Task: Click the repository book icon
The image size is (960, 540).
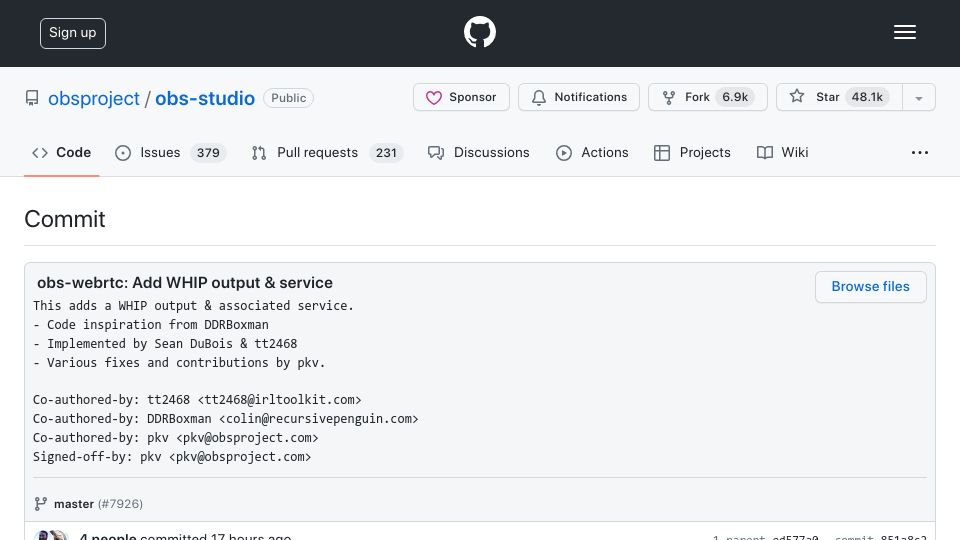Action: click(x=32, y=98)
